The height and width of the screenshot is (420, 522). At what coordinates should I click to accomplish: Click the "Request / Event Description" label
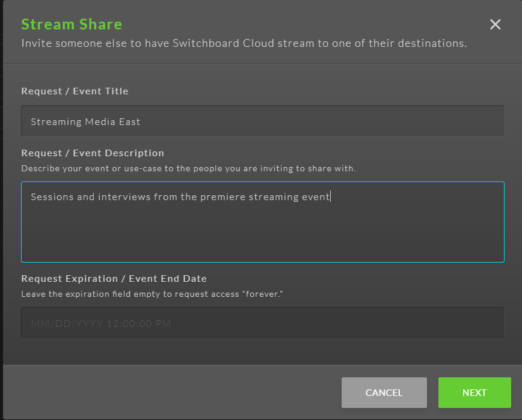coord(93,153)
